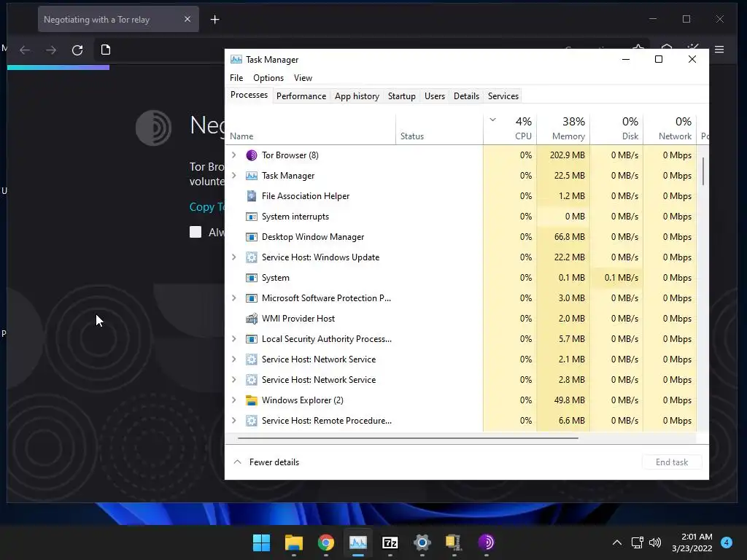Open the clock and date panel
The width and height of the screenshot is (747, 560).
click(x=692, y=542)
